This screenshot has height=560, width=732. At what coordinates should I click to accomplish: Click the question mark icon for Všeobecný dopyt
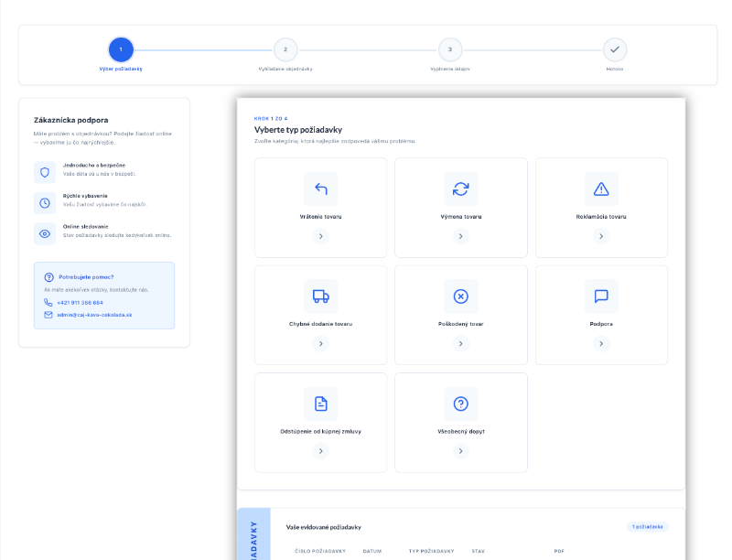tap(461, 404)
